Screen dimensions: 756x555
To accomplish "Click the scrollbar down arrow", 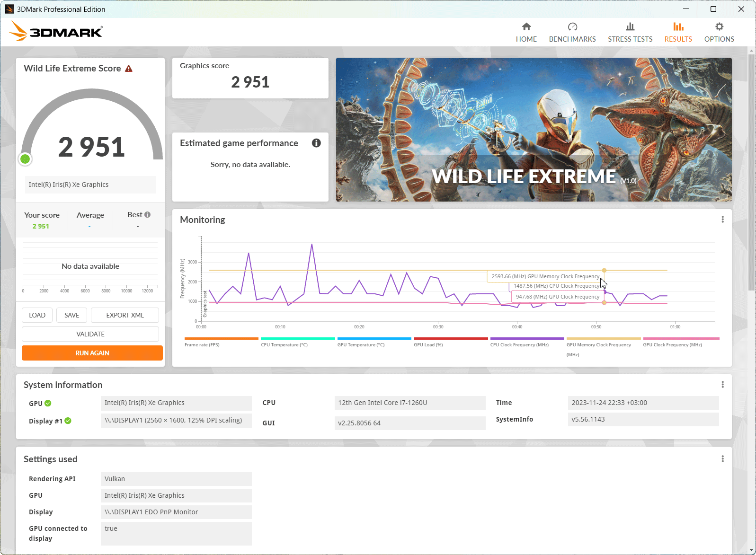I will point(751,551).
